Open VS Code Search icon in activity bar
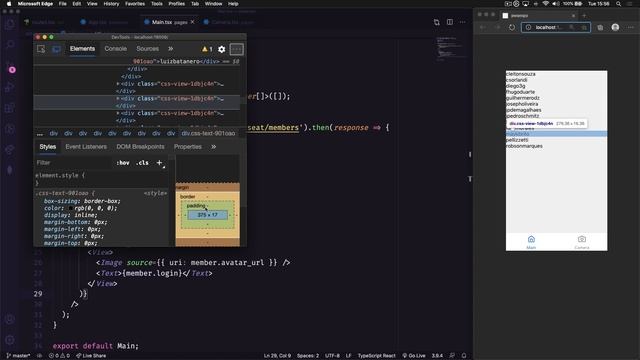640x360 pixels. [10, 44]
